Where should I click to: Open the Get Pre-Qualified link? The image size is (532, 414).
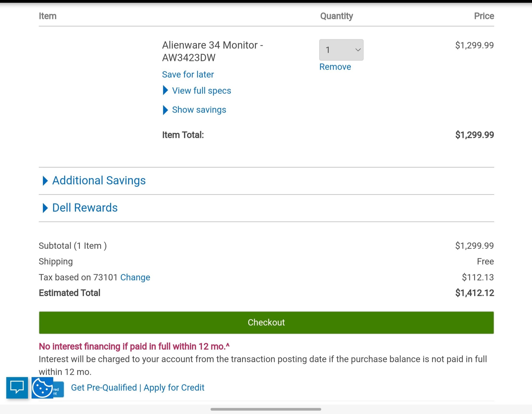click(x=104, y=388)
